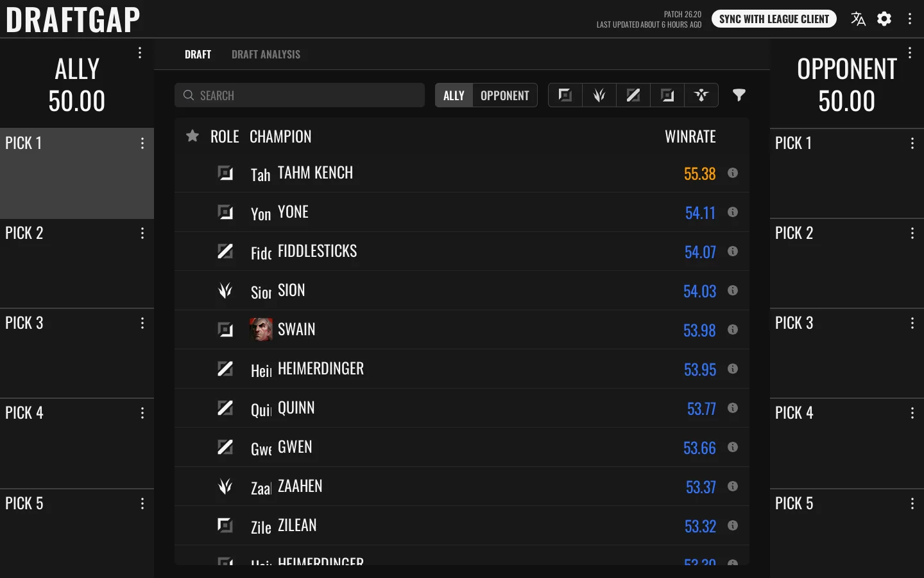This screenshot has width=924, height=578.
Task: Open options for Ally Pick 3
Action: [142, 323]
